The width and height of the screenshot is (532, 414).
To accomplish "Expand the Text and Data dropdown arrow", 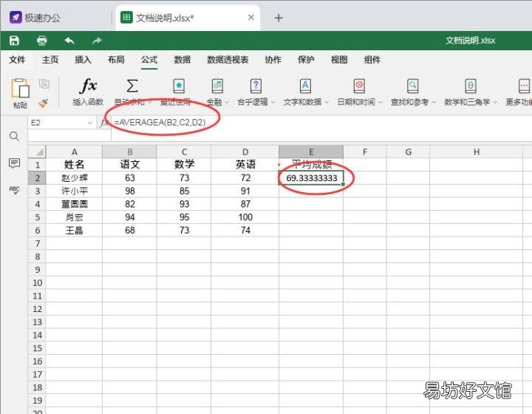I will 327,102.
